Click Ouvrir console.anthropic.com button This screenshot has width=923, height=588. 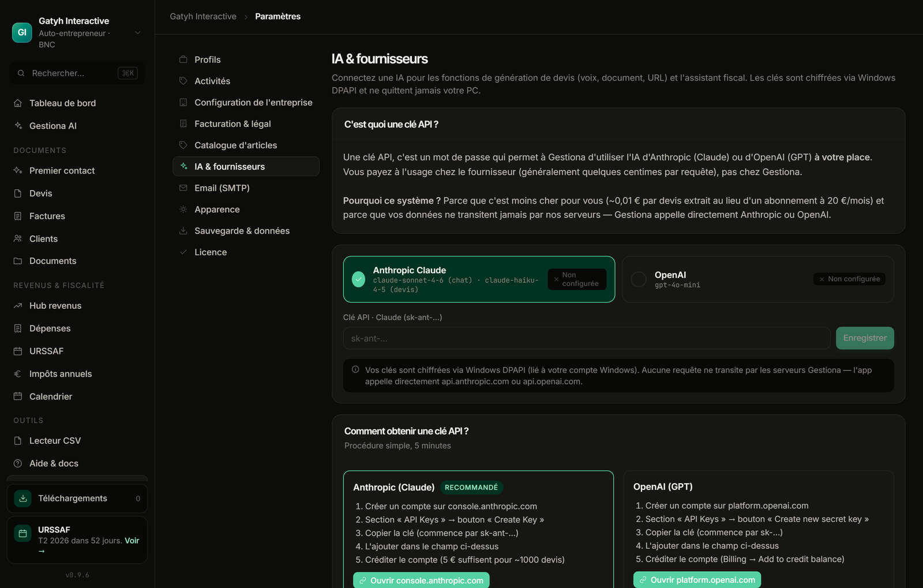coord(421,580)
